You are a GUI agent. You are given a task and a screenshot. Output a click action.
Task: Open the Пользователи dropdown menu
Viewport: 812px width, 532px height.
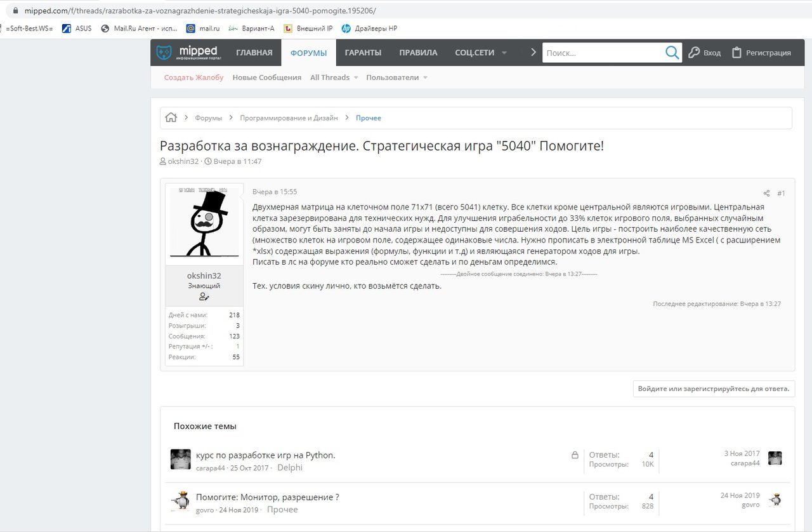[425, 77]
